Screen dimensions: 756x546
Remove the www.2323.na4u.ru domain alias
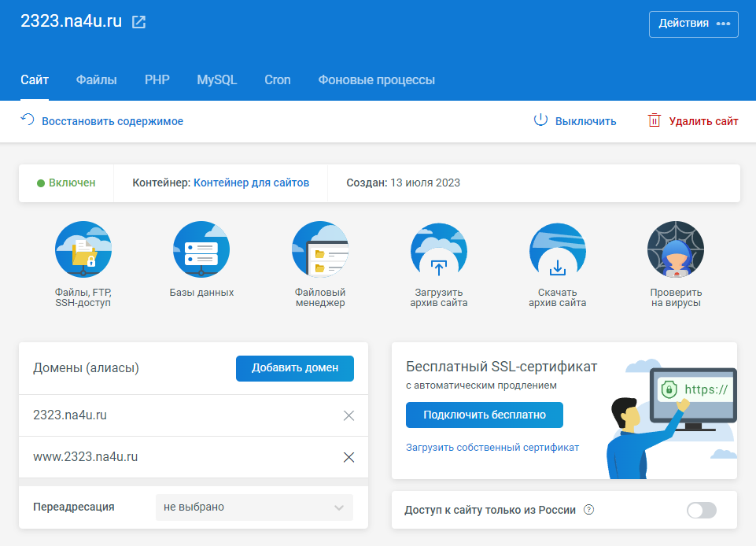(x=348, y=457)
